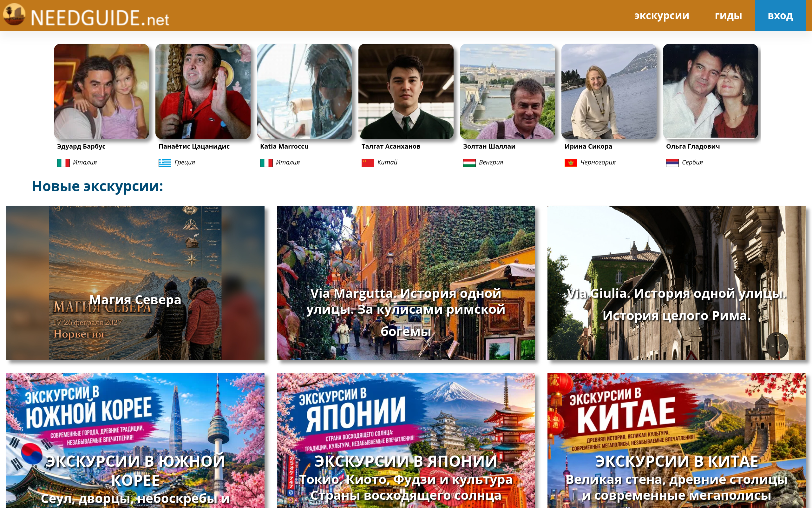Click the Greek flag next to Греция
812x508 pixels.
(165, 163)
